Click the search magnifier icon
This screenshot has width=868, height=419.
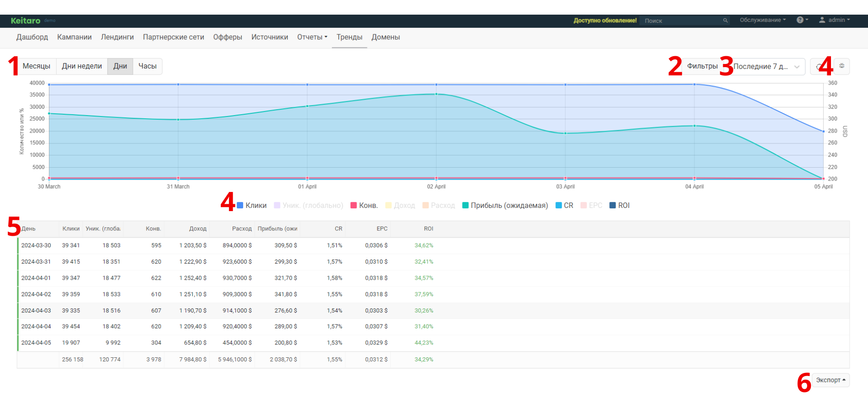click(725, 21)
